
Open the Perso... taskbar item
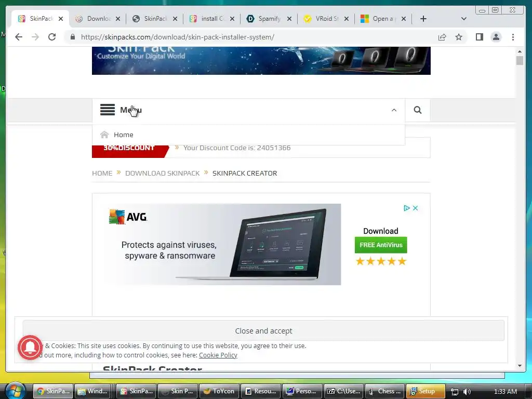tap(302, 391)
